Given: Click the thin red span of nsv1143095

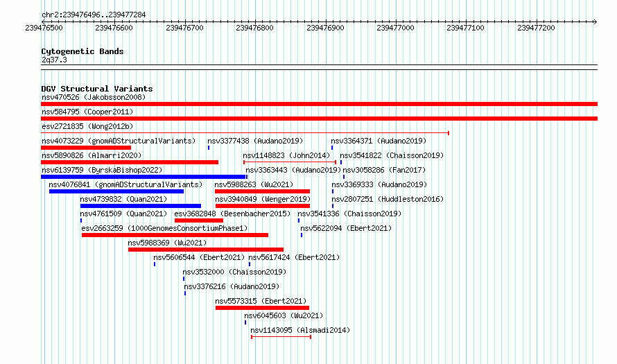Looking at the screenshot, I should coord(281,337).
